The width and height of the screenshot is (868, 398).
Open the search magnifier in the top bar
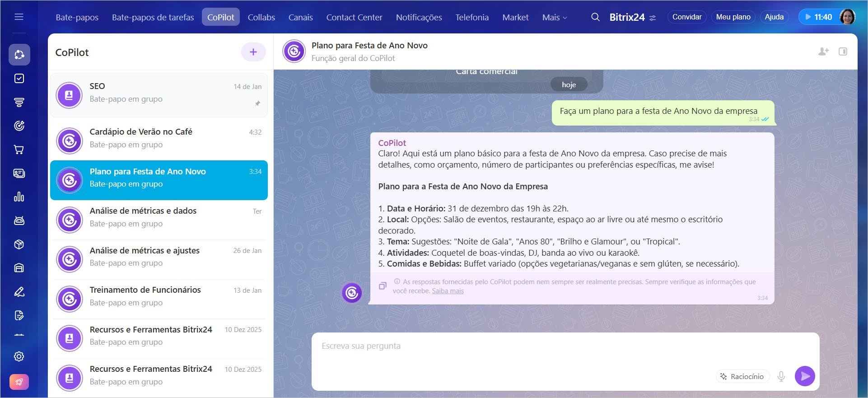(595, 17)
